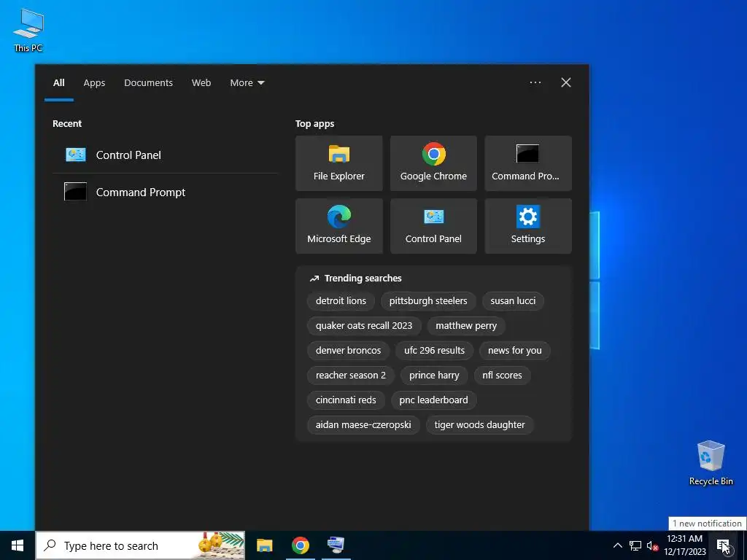This screenshot has width=747, height=560.
Task: Search trending topic prince harry
Action: 434,376
